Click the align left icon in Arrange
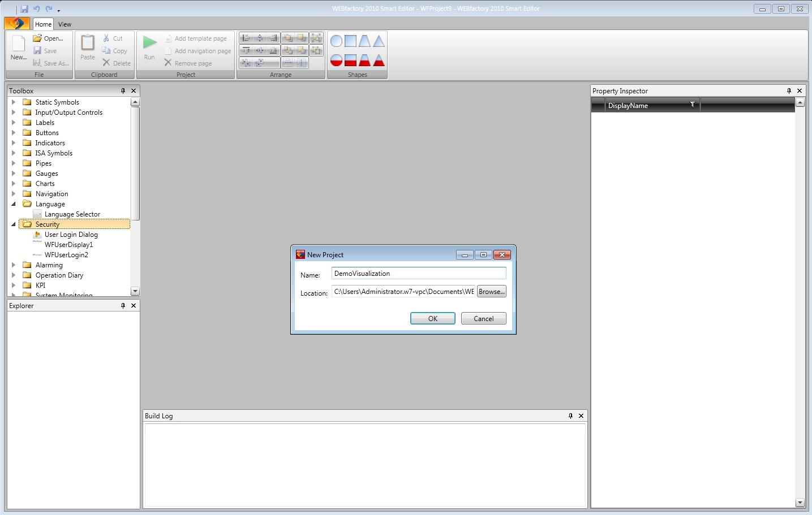The height and width of the screenshot is (515, 812). coord(246,38)
